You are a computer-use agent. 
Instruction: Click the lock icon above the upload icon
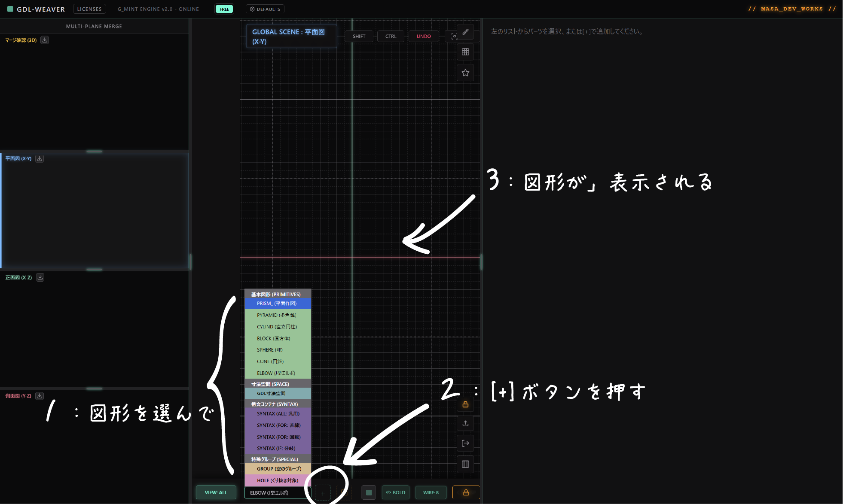(465, 404)
